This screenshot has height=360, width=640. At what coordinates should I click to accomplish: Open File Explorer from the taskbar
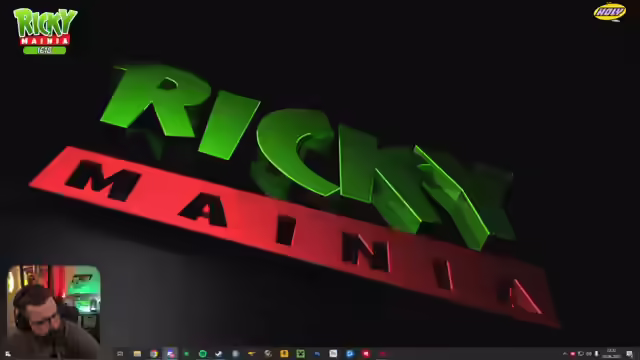coord(137,354)
